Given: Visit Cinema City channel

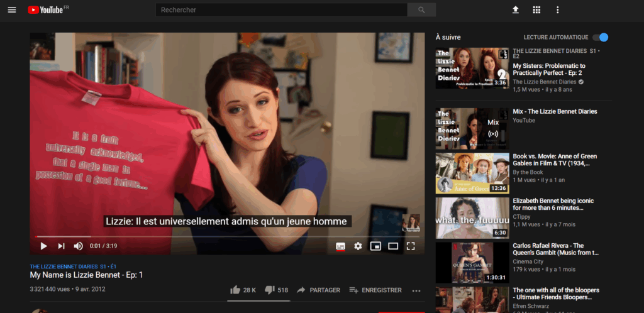Looking at the screenshot, I should [528, 261].
